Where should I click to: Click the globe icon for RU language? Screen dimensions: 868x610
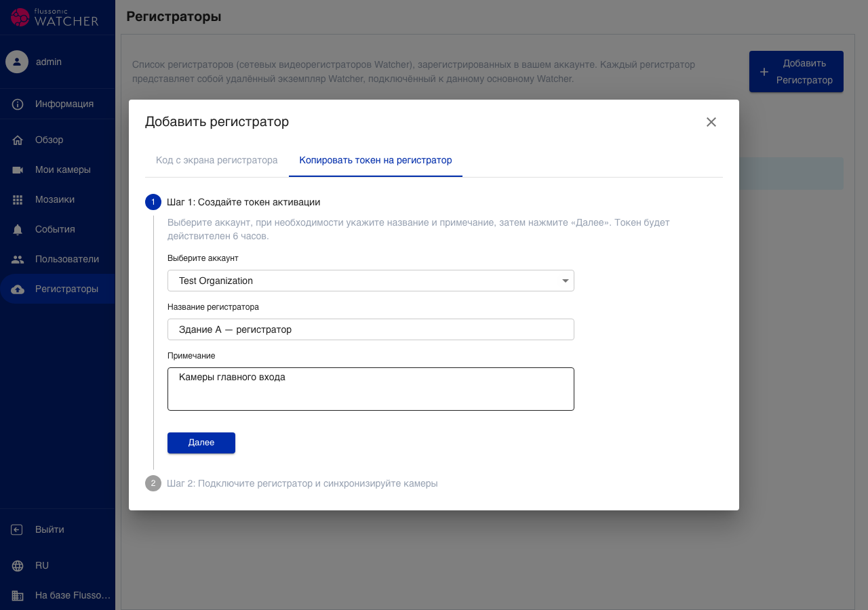[x=18, y=566]
